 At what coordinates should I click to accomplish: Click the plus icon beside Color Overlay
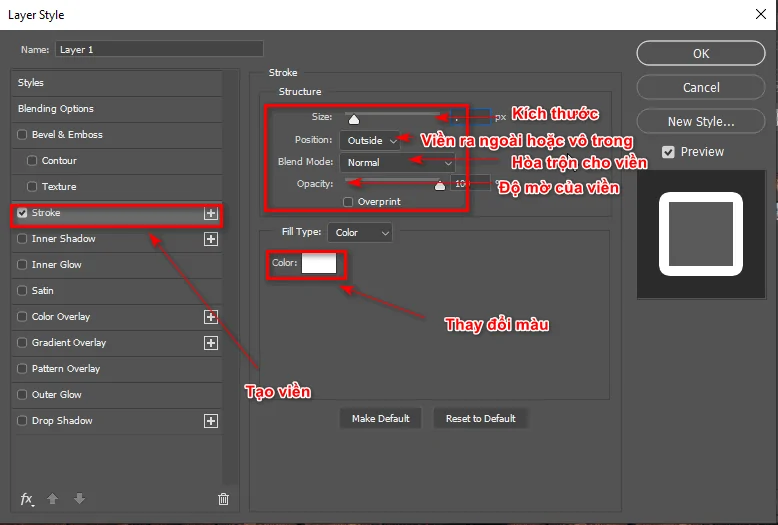click(210, 317)
